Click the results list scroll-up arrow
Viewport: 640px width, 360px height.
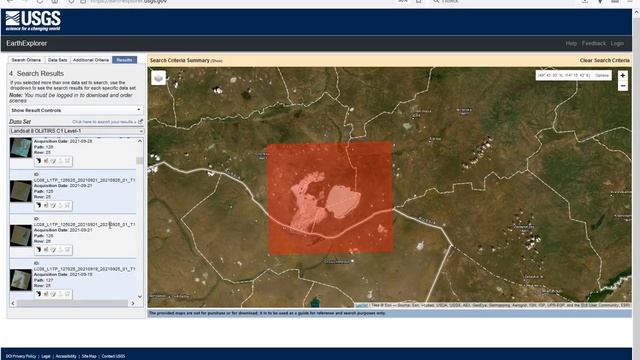(x=140, y=141)
